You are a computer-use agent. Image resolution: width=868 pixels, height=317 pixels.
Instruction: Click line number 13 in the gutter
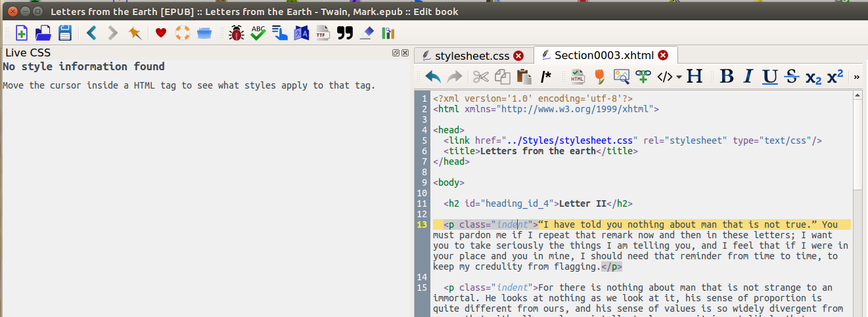tap(423, 224)
